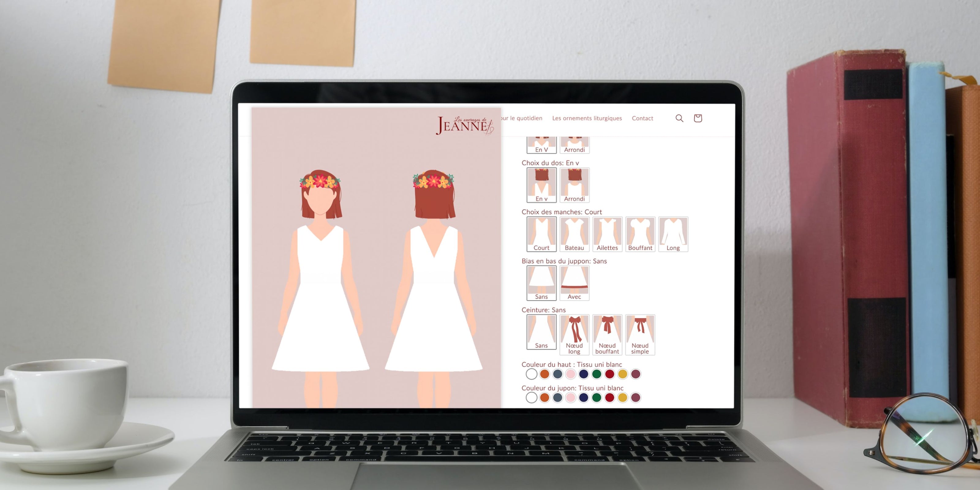Open the shopping cart
Image resolution: width=980 pixels, height=490 pixels.
(698, 118)
